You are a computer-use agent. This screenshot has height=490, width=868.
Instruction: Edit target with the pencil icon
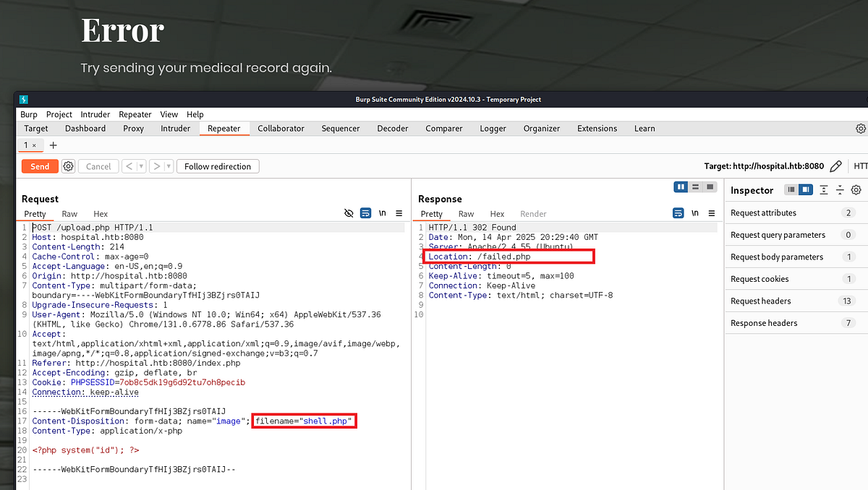tap(835, 166)
